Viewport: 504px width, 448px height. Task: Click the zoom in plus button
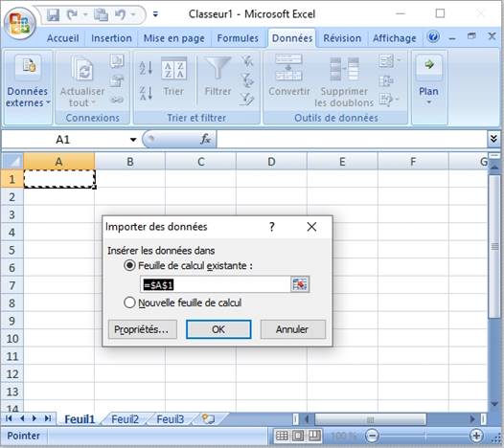(x=476, y=437)
